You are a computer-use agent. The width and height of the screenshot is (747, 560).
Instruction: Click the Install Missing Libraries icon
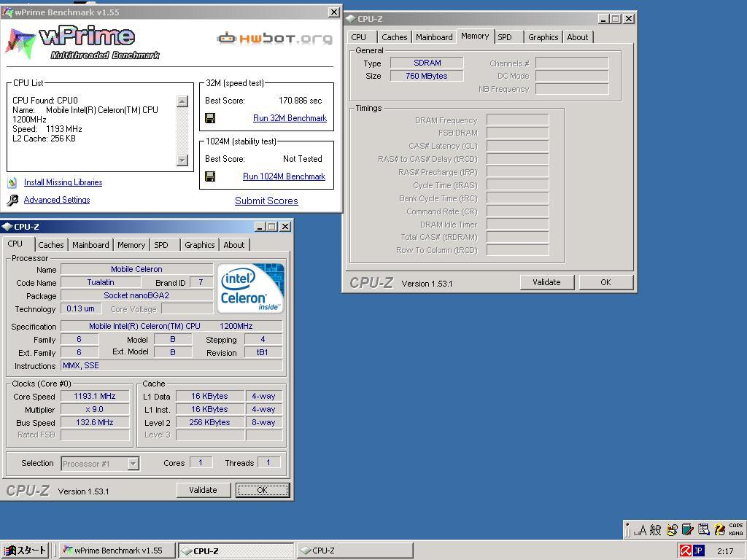12,182
